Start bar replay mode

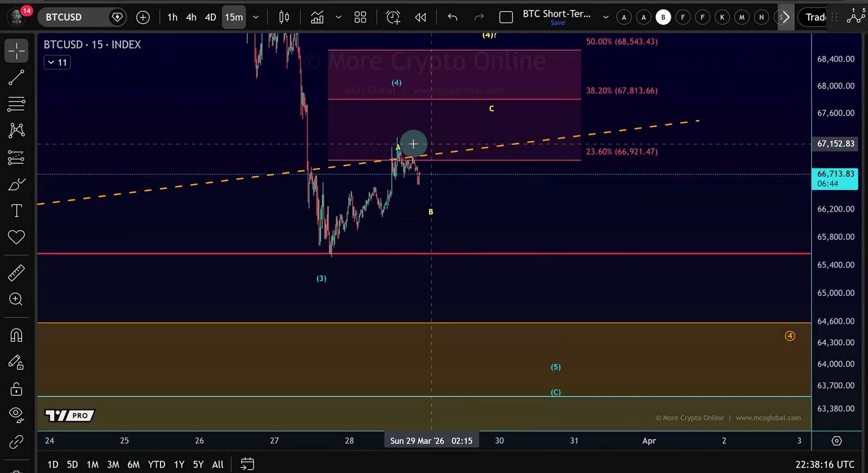tap(420, 17)
